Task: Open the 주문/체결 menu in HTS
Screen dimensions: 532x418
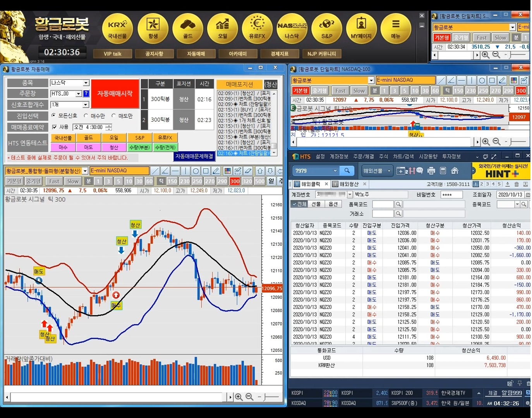Action: (364, 156)
